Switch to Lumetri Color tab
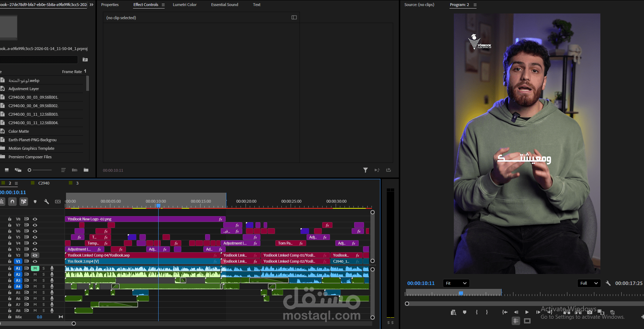 point(185,5)
